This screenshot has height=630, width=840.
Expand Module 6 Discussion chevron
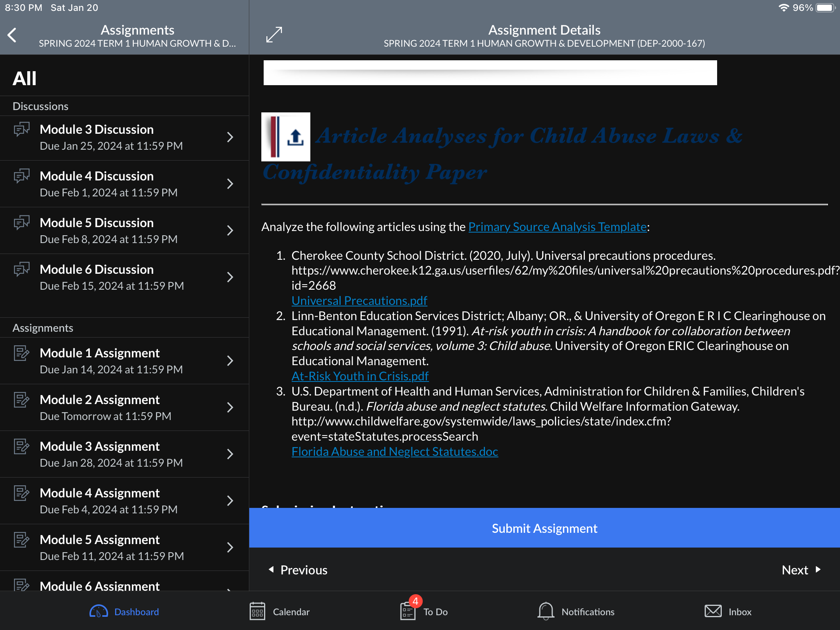pyautogui.click(x=230, y=277)
